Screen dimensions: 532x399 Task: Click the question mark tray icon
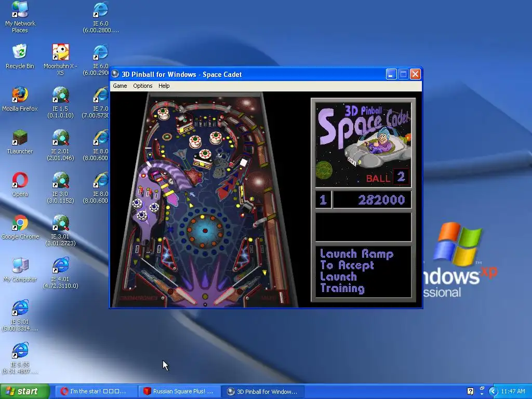click(x=470, y=391)
